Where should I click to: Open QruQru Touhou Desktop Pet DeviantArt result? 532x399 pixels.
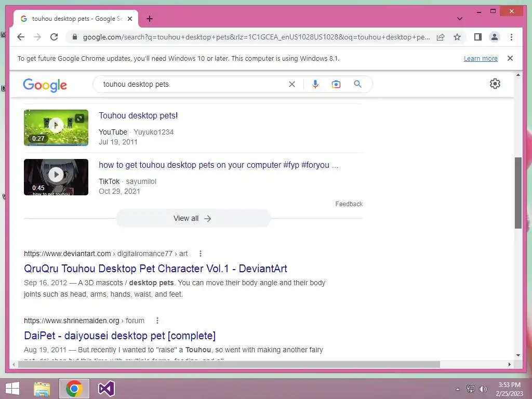[x=155, y=269]
